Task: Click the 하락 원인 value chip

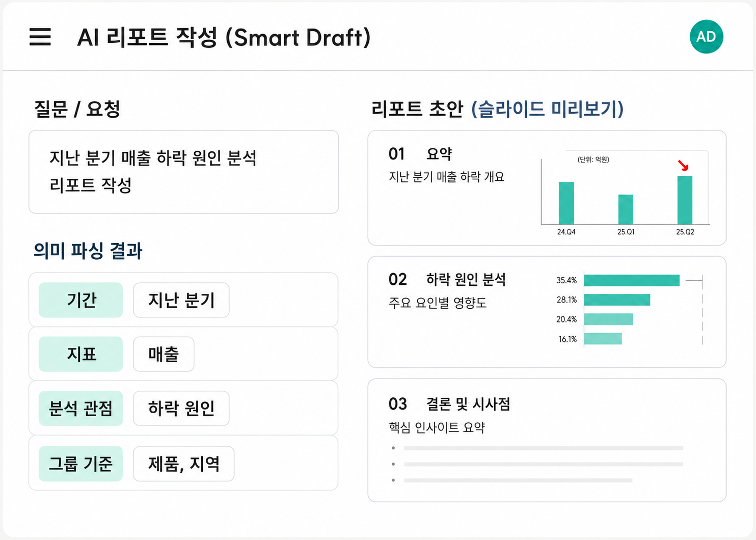Action: (181, 408)
